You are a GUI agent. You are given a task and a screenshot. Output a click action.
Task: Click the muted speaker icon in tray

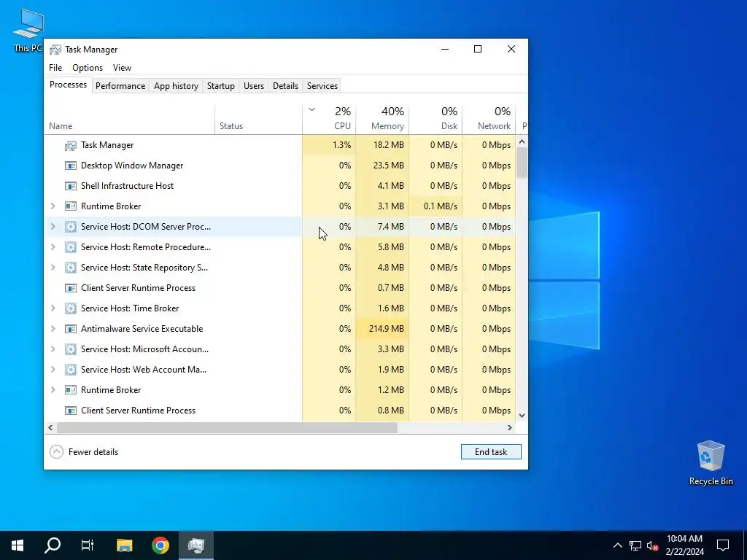click(653, 545)
